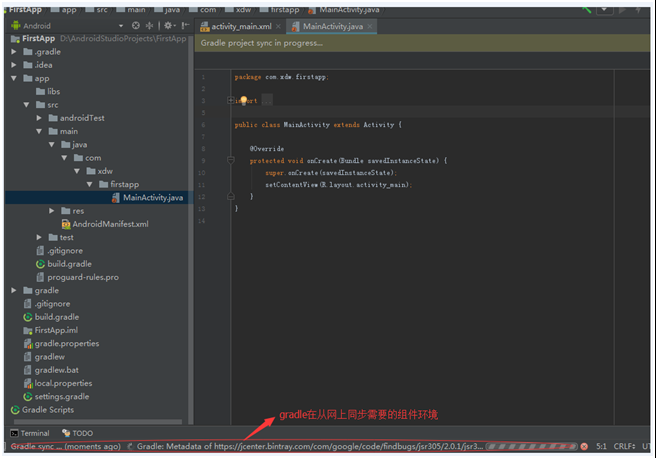
Task: Open run configuration dropdown in toolbar
Action: click(x=605, y=9)
